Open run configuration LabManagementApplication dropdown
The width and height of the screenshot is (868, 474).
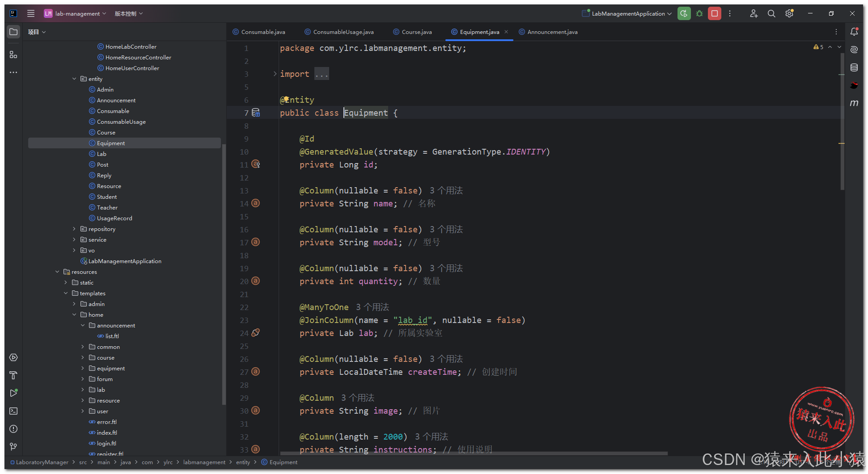(x=627, y=13)
